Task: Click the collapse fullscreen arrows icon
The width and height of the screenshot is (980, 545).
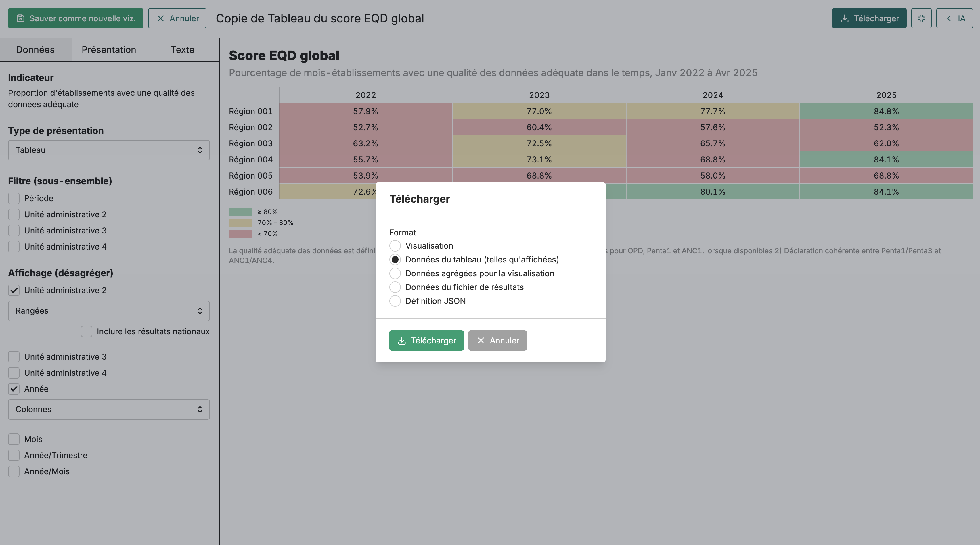Action: pyautogui.click(x=921, y=18)
